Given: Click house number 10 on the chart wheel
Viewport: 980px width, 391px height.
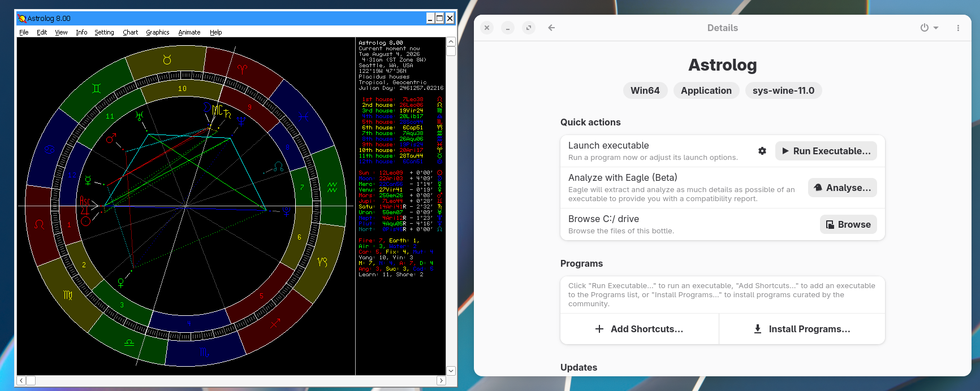Looking at the screenshot, I should pos(182,89).
